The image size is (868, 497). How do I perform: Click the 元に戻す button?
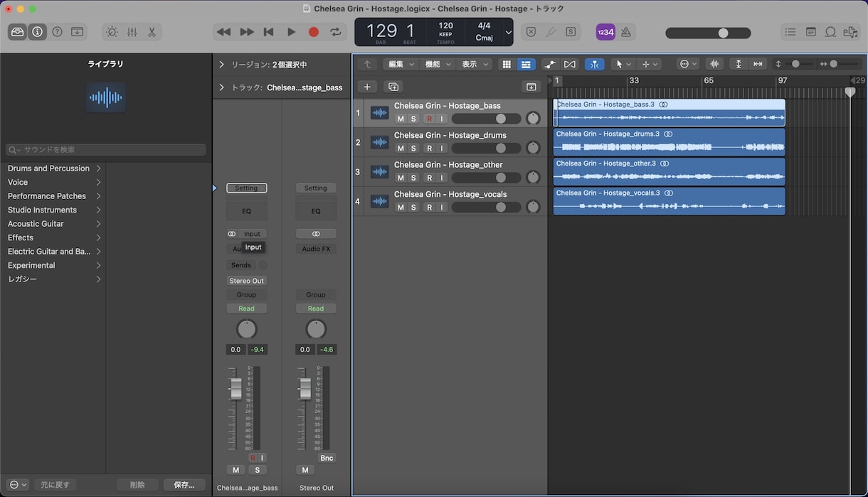coord(55,485)
